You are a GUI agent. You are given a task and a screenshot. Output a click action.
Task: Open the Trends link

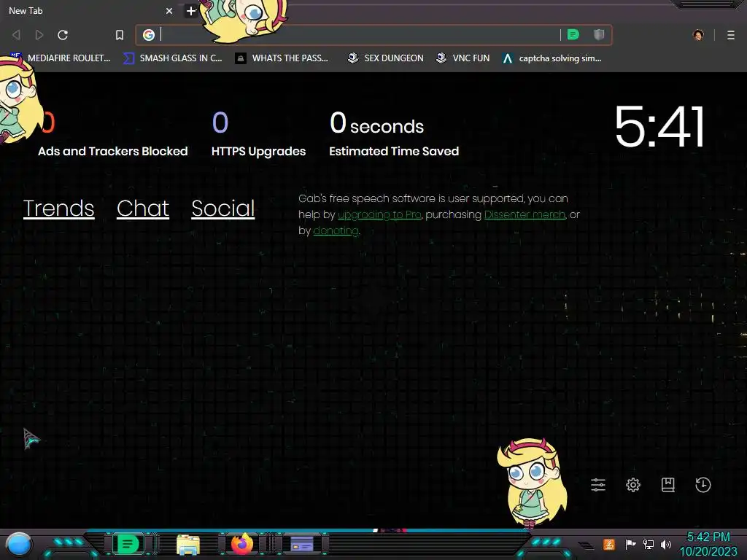point(58,208)
